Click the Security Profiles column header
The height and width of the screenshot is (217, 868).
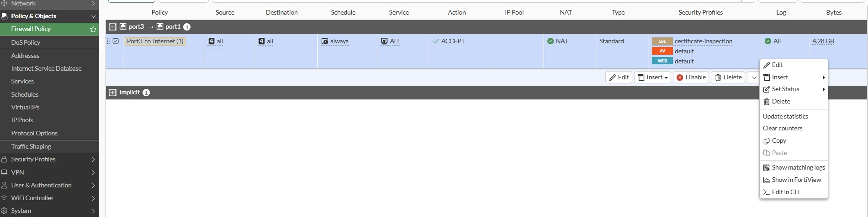[700, 12]
